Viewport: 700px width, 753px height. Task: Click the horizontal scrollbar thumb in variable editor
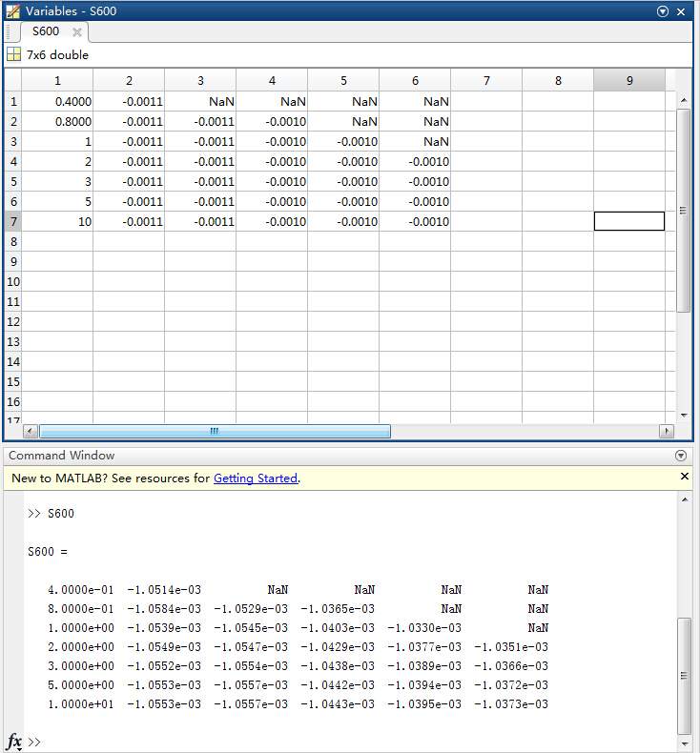click(x=215, y=431)
